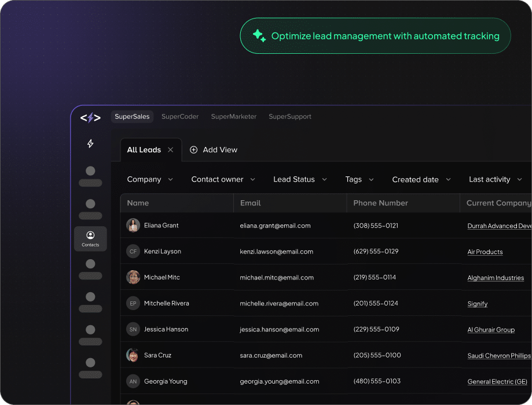Click the SuperAGI logo icon
This screenshot has width=532, height=405.
tap(90, 117)
